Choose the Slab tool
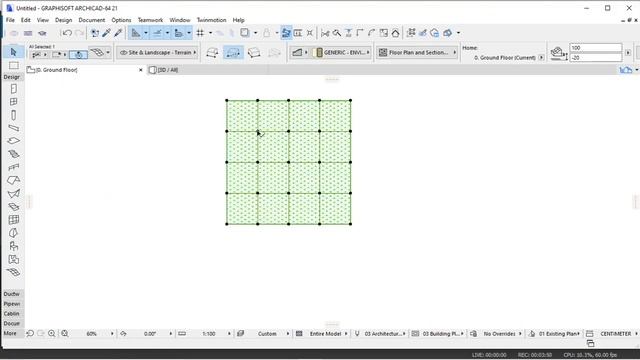The image size is (640, 360). [x=13, y=141]
